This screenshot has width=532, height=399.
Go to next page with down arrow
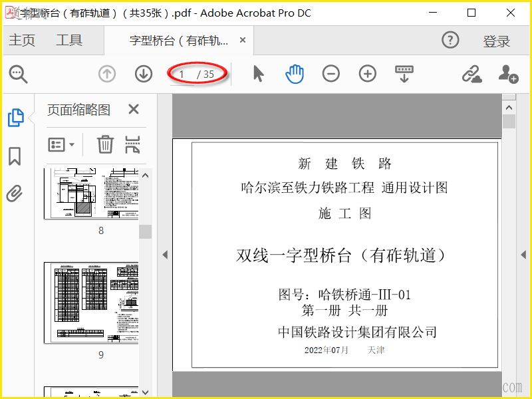pos(144,74)
